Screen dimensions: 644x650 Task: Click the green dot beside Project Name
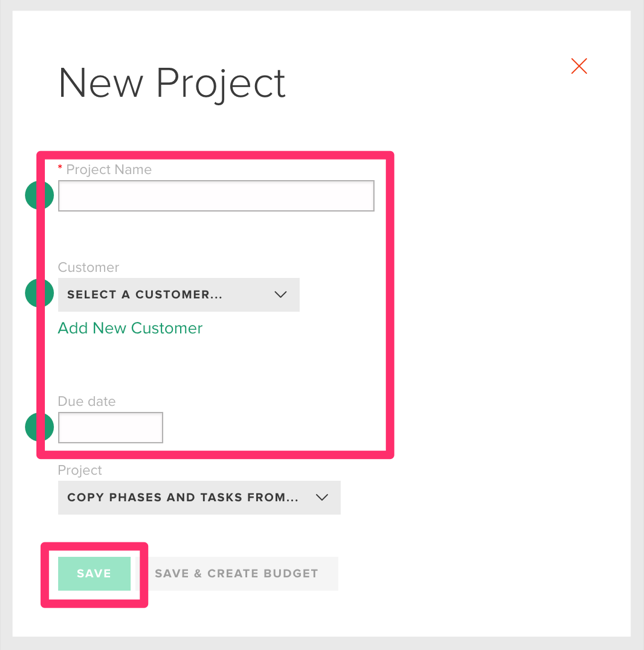[x=39, y=195]
